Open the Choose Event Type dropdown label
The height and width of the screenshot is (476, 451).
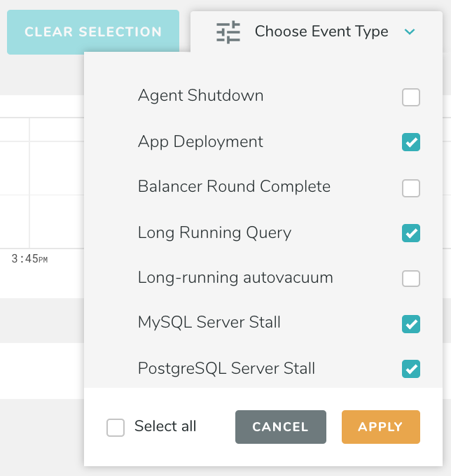(321, 32)
